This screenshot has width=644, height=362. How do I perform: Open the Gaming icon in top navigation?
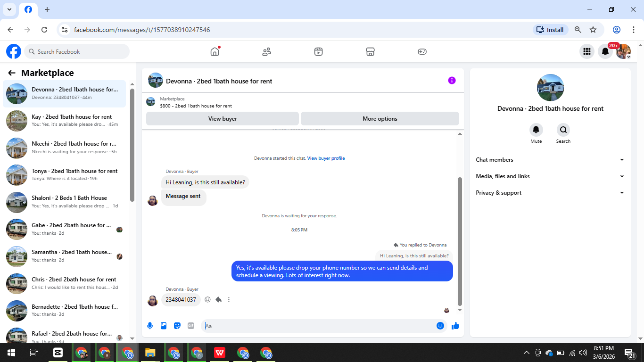click(422, 51)
